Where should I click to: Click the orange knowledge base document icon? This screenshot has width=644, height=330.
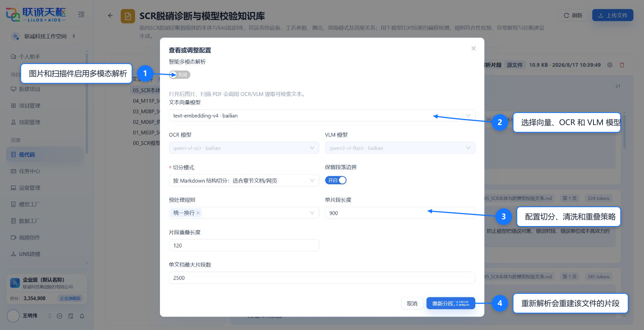(x=128, y=16)
